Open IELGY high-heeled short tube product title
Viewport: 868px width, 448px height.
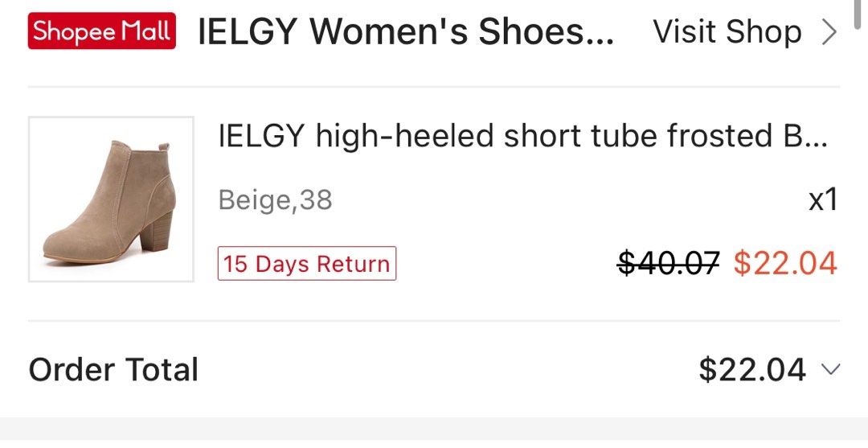tap(523, 135)
